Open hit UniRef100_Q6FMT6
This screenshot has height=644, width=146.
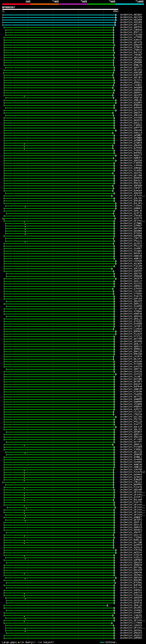[131, 27]
